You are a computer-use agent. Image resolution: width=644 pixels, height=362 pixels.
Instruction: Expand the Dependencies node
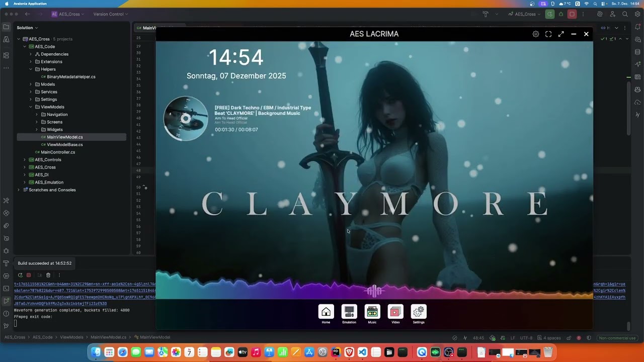[x=30, y=54]
